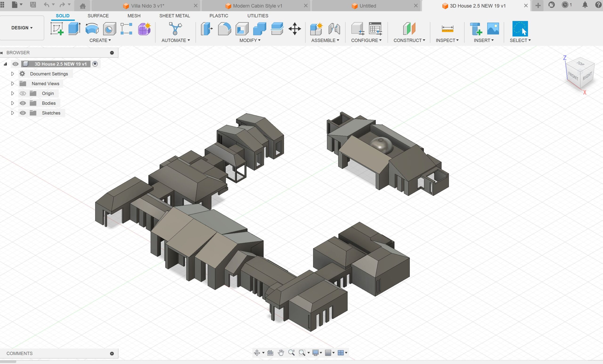
Task: Select the Move/Copy arrows icon
Action: (x=295, y=29)
